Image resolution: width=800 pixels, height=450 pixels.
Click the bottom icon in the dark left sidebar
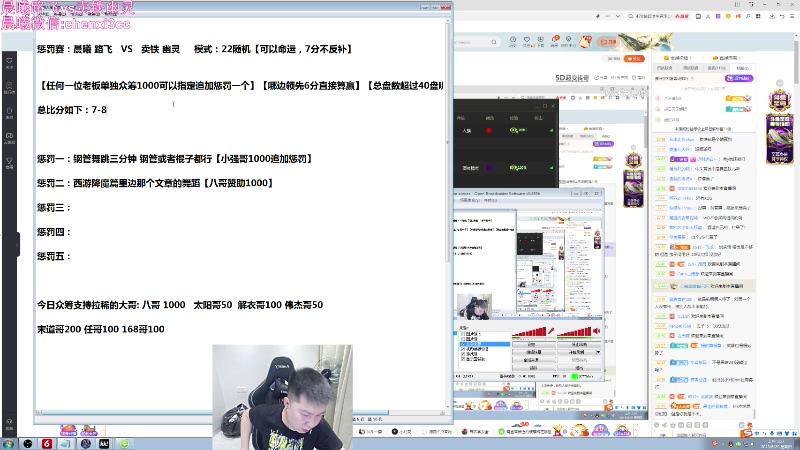coord(9,424)
